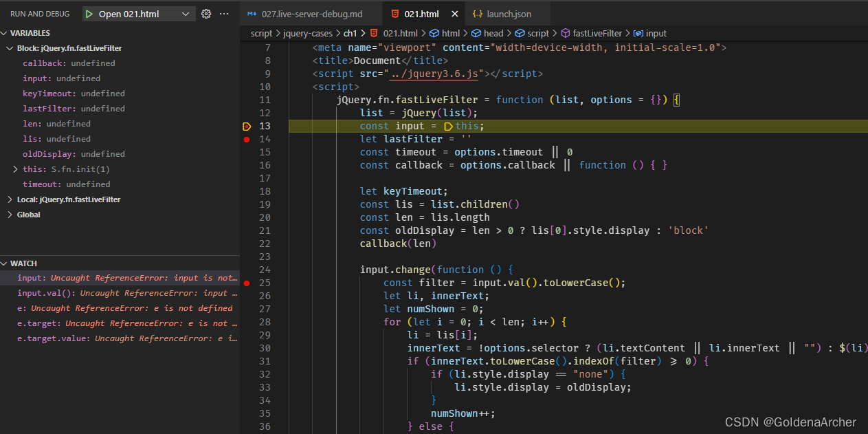Select 'oldDisplay: undefined' variable

point(120,154)
